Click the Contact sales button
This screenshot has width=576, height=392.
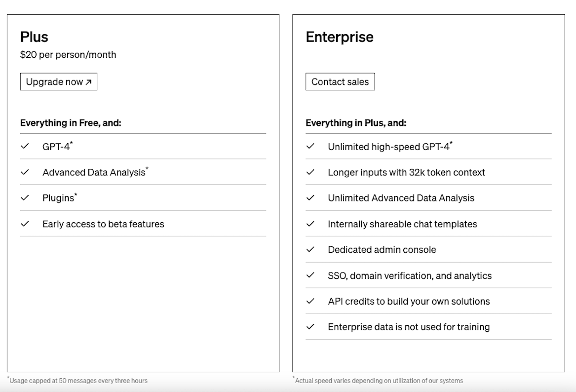pyautogui.click(x=340, y=82)
